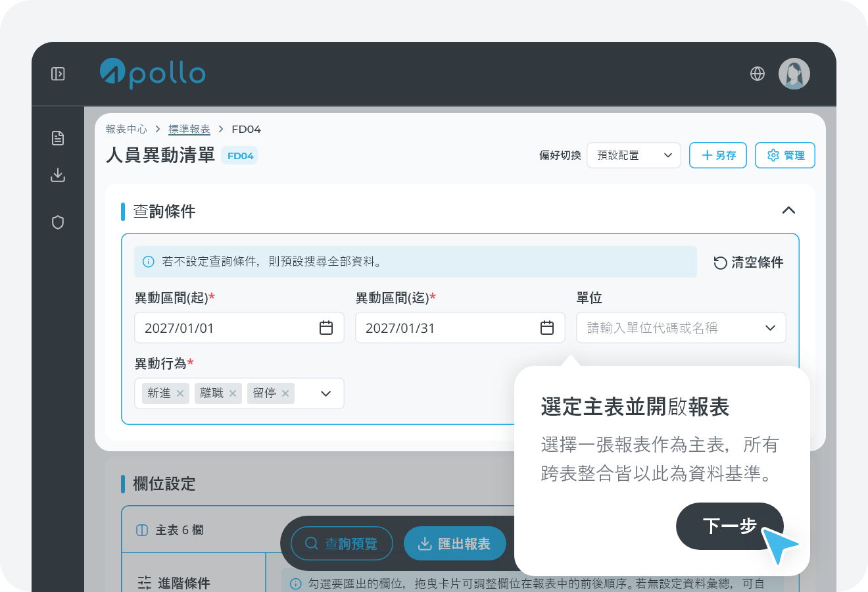Open the user avatar profile
The image size is (868, 592).
click(794, 74)
